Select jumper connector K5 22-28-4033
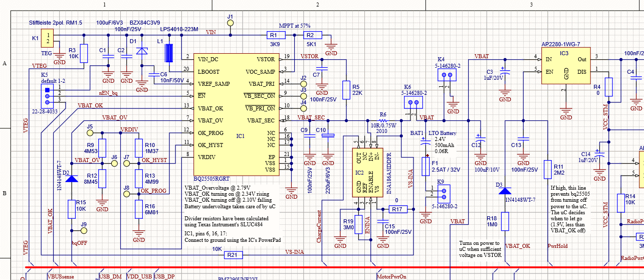This screenshot has height=280, width=644. pyautogui.click(x=48, y=95)
